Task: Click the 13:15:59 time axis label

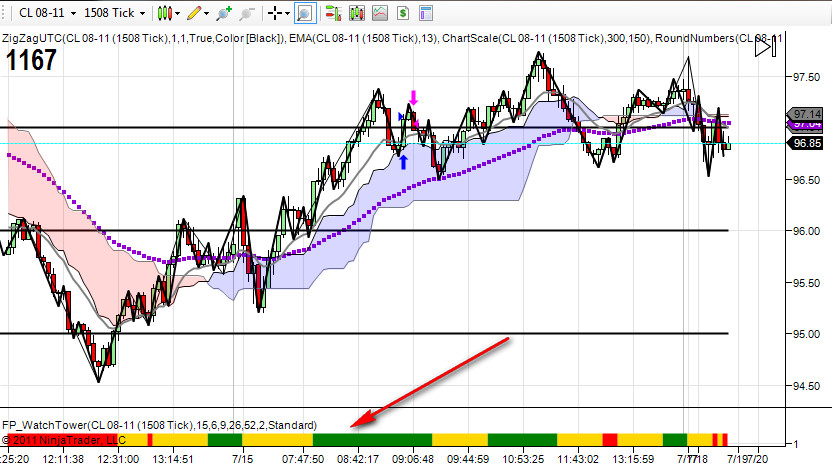Action: [634, 459]
